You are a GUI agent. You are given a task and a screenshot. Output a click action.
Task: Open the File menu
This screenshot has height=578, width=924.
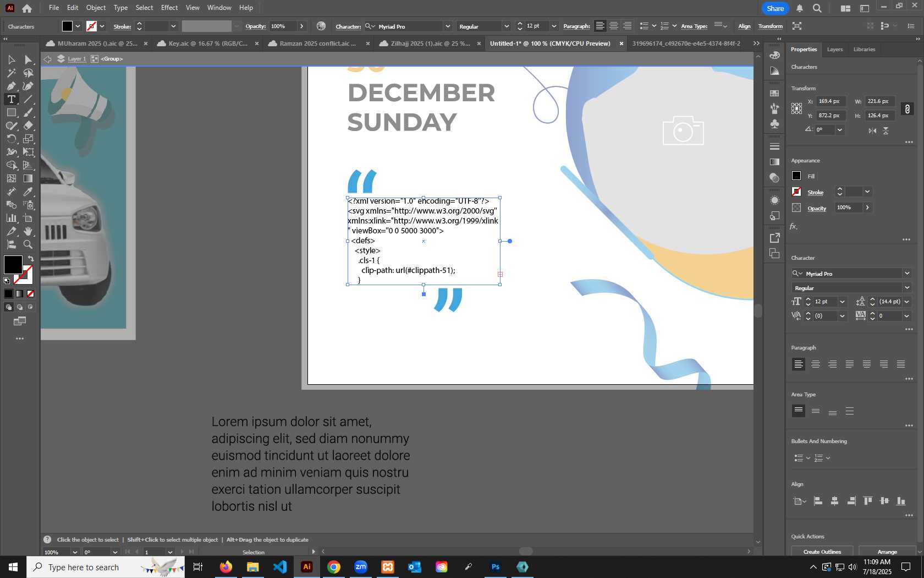(x=54, y=8)
